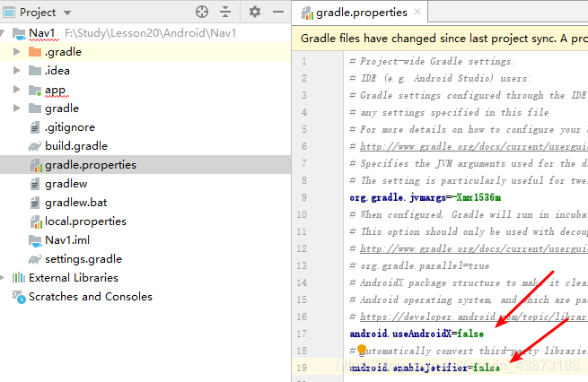Expand External Libraries node
The height and width of the screenshot is (382, 588).
(x=3, y=277)
